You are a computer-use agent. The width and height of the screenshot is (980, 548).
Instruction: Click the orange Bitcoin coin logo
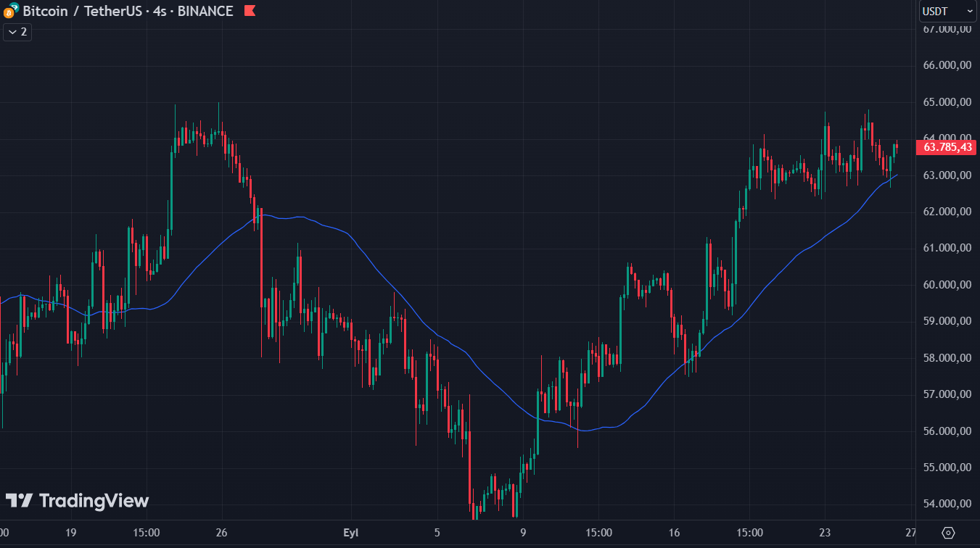coord(8,13)
